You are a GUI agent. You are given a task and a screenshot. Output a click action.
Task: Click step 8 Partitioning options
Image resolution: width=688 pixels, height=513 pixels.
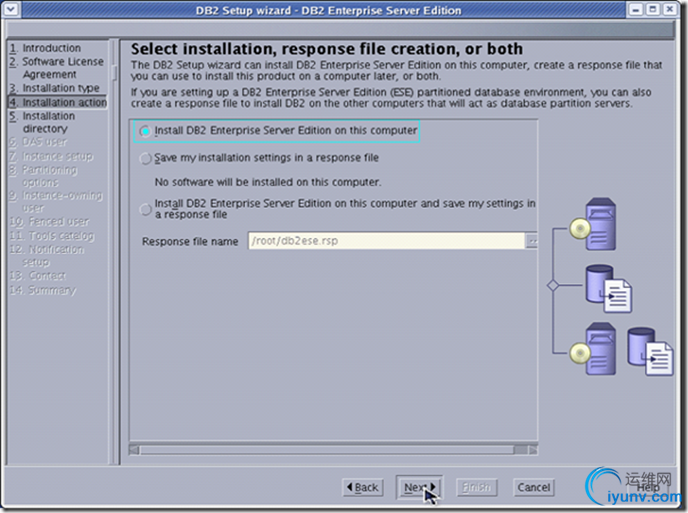pos(43,176)
